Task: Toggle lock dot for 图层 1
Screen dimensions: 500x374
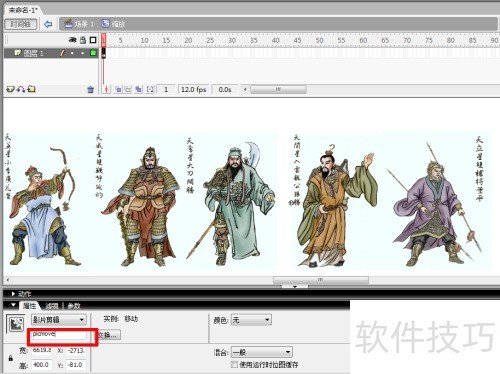Action: pos(83,53)
